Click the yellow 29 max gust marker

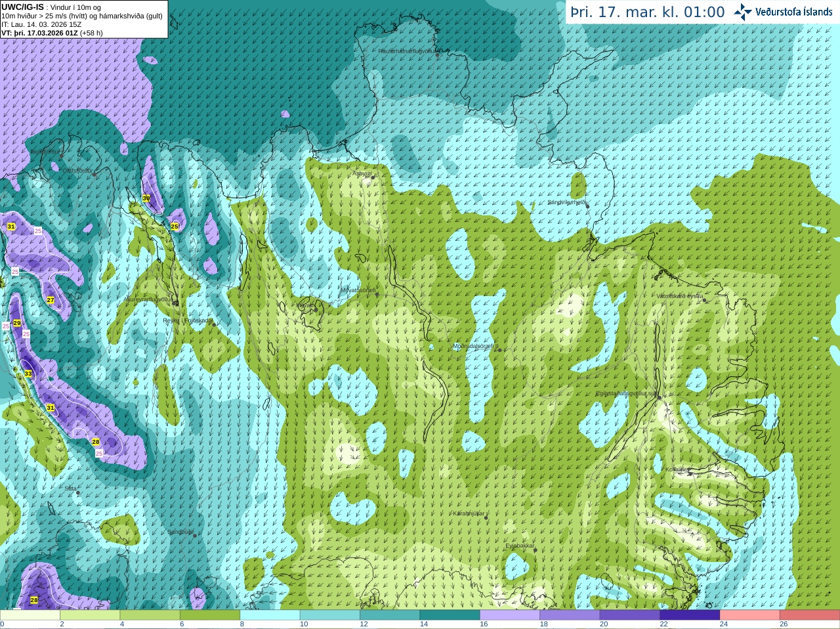tap(17, 323)
